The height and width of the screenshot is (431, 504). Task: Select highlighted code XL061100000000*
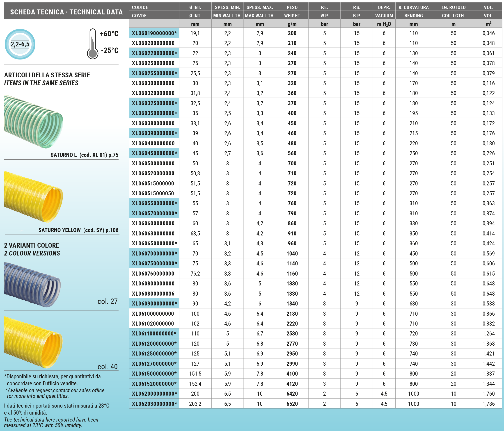click(154, 333)
